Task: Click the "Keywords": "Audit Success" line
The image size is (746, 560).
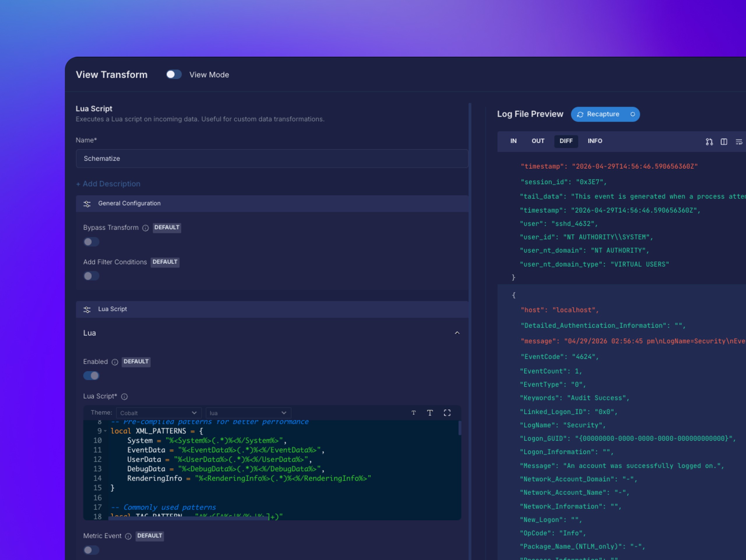Action: coord(575,398)
